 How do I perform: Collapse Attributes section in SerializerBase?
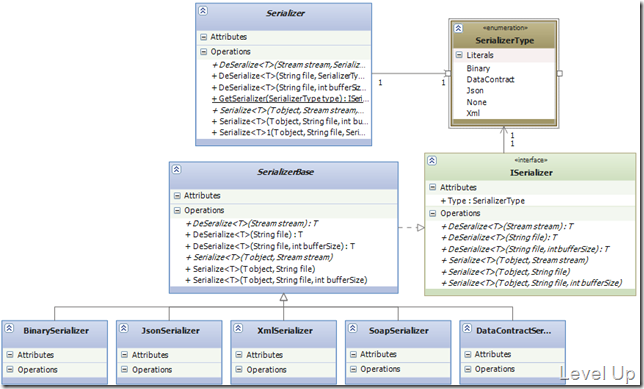click(x=177, y=196)
